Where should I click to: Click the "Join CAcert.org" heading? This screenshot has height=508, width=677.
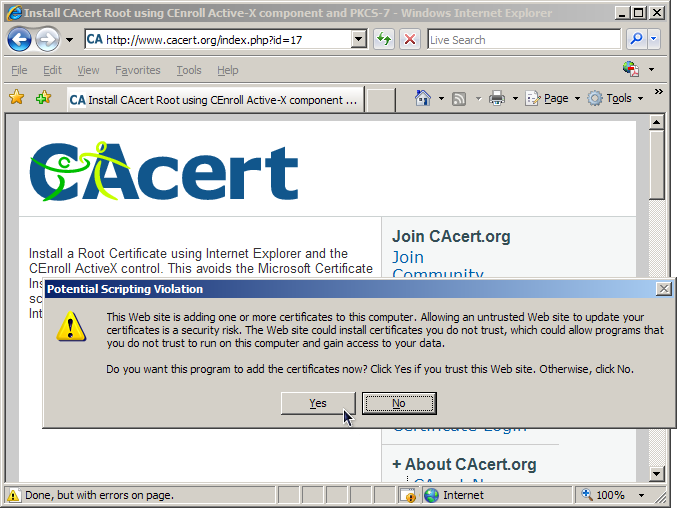pos(451,237)
